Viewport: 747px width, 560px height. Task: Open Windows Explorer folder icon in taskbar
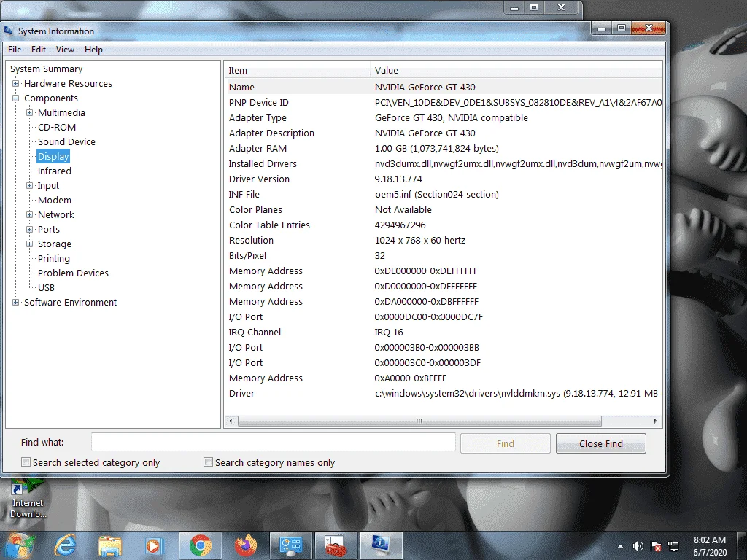(x=110, y=545)
